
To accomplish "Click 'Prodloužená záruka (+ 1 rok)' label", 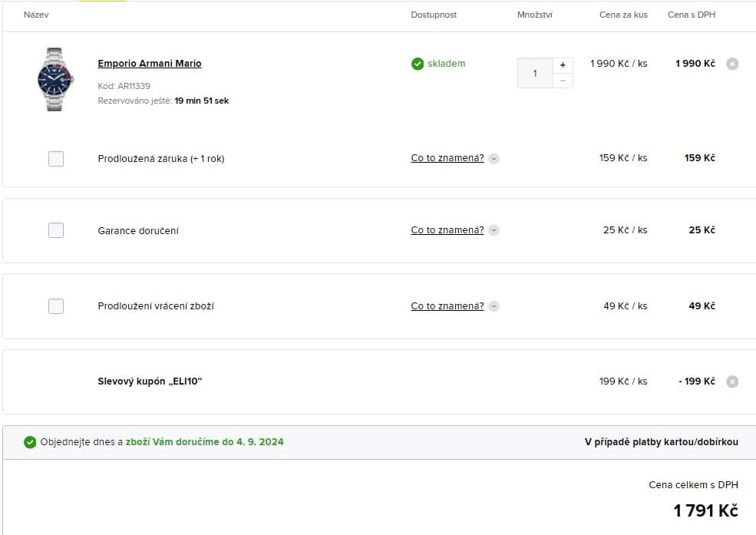I will (x=161, y=159).
